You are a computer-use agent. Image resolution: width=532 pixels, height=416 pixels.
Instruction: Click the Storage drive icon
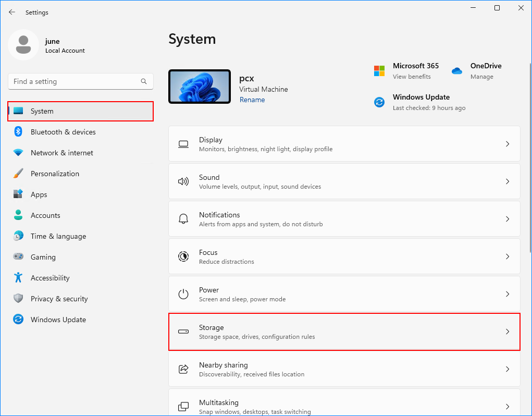pyautogui.click(x=183, y=332)
